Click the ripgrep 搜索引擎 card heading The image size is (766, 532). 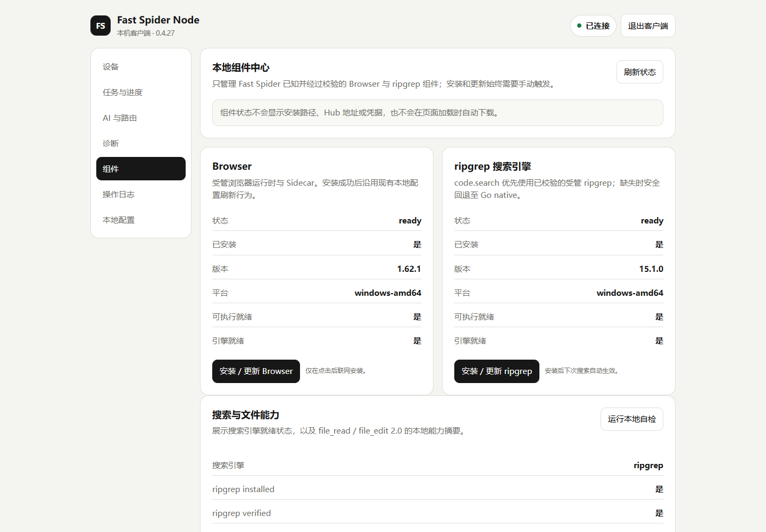pyautogui.click(x=493, y=167)
